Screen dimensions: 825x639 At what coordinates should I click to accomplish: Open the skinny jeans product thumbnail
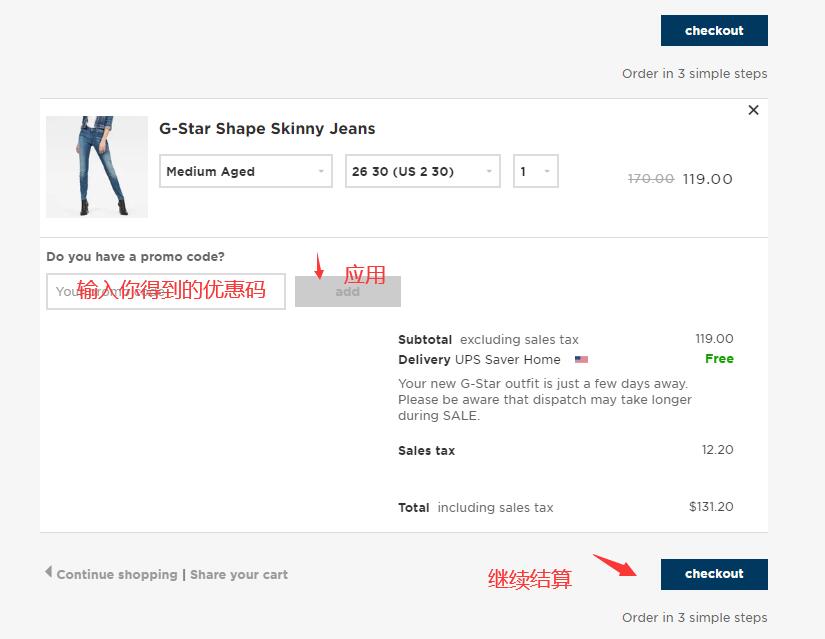tap(97, 167)
